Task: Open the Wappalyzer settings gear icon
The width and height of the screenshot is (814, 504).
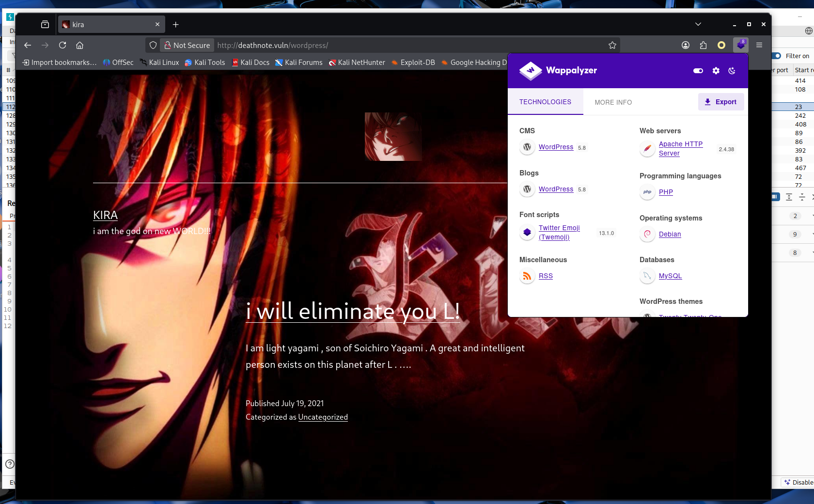Action: pos(716,71)
